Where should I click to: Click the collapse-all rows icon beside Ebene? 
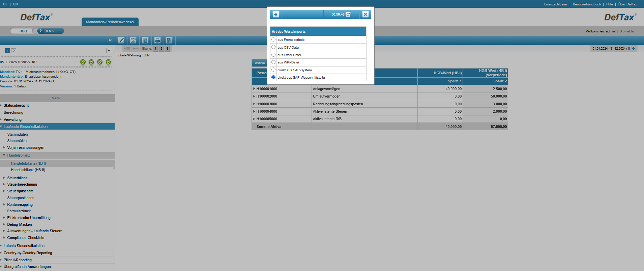136,49
